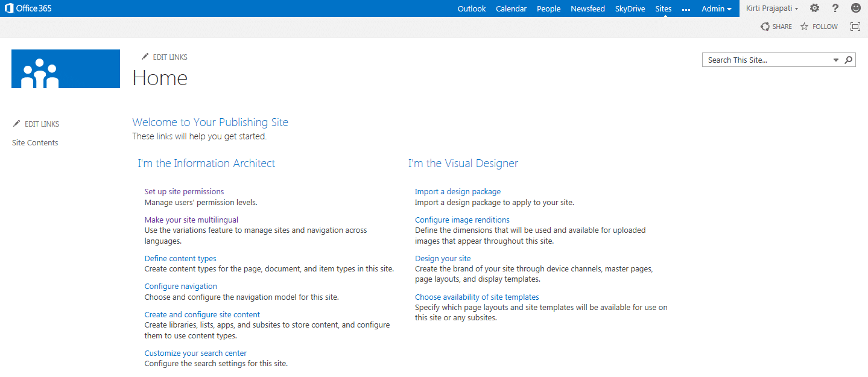Click the search magnifier icon

pyautogui.click(x=849, y=60)
